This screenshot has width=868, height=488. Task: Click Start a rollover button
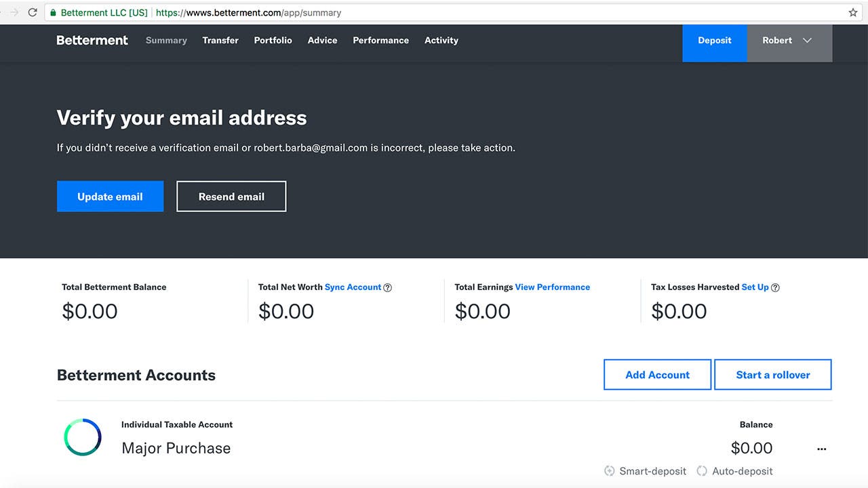773,375
